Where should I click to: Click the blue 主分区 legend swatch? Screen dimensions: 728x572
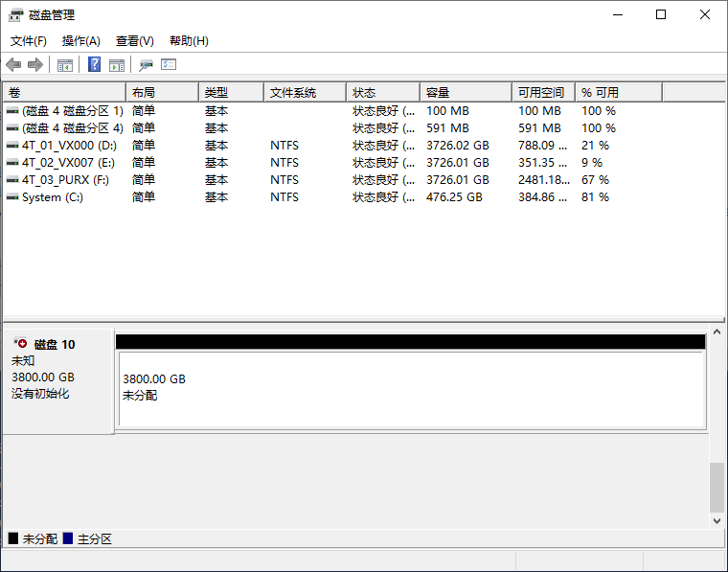point(68,538)
